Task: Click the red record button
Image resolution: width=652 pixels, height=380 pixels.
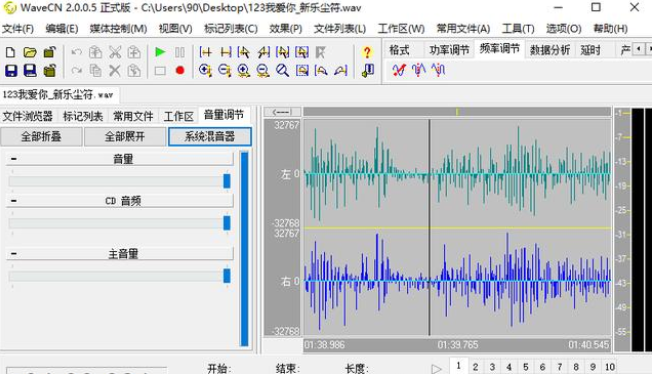Action: 180,70
